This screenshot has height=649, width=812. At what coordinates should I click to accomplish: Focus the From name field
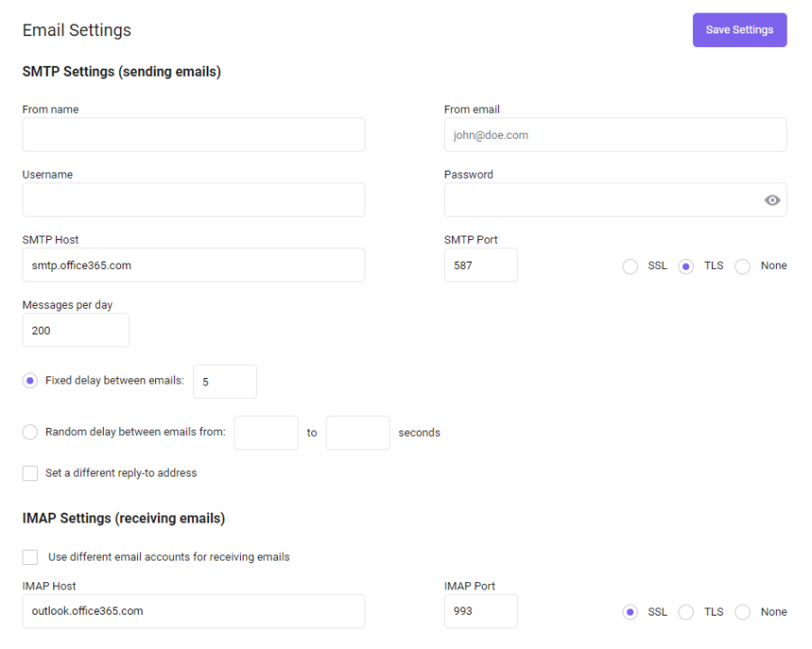click(x=194, y=134)
